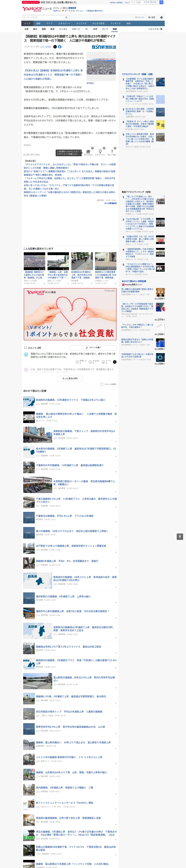Open 水戸駅前で34年ぶり路線価上昇 article

[x=71, y=546]
